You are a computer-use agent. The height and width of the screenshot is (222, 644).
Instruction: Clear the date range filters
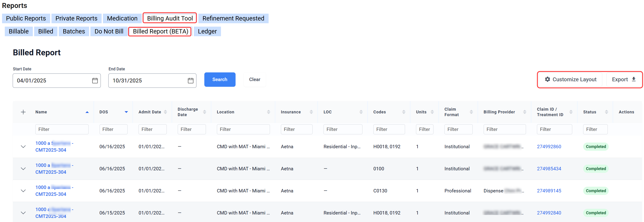click(x=254, y=79)
